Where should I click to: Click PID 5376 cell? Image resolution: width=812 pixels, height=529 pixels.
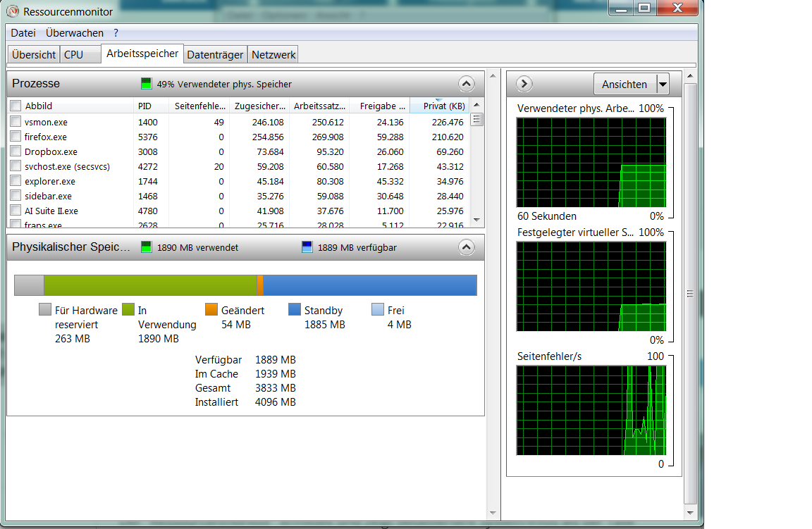(147, 137)
